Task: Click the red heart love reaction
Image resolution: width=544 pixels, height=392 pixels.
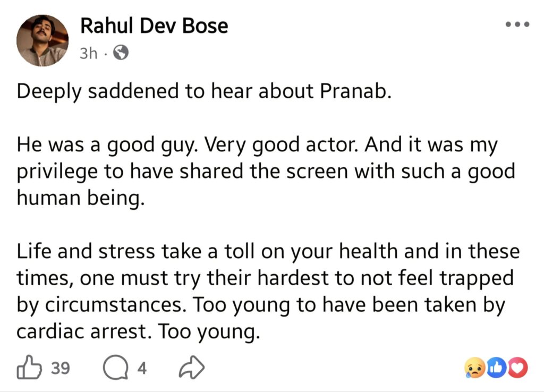Action: (x=517, y=368)
